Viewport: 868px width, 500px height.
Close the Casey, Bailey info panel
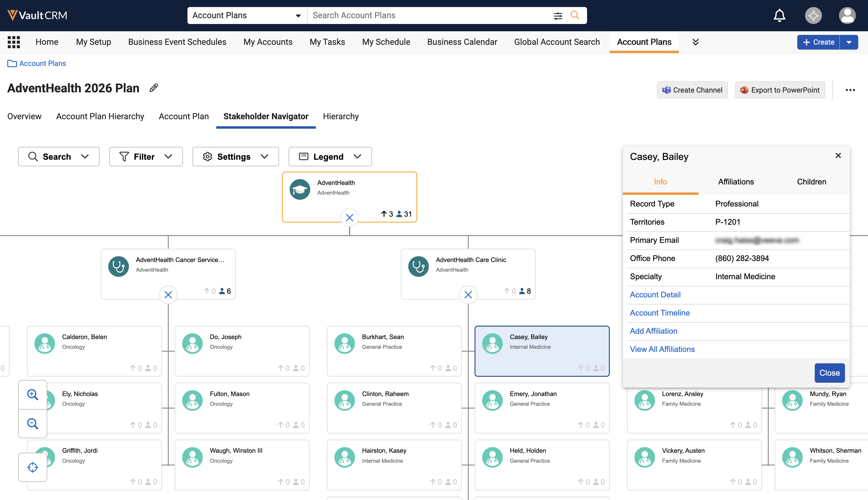[838, 156]
